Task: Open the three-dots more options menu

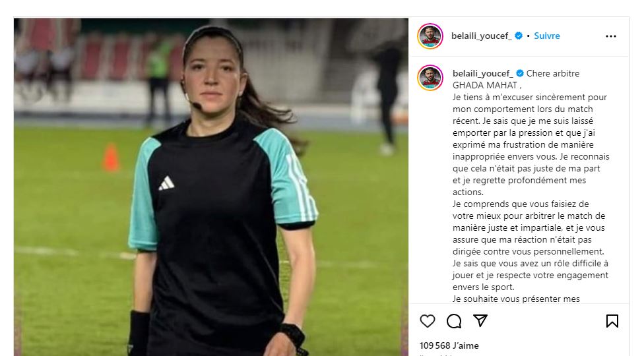Action: coord(611,36)
